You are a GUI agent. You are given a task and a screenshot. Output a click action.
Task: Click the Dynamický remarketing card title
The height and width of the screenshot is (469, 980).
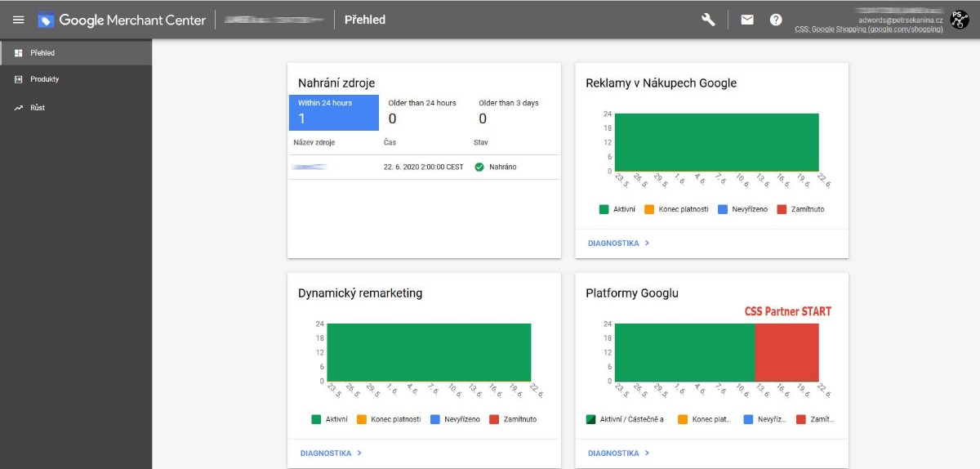pos(360,293)
